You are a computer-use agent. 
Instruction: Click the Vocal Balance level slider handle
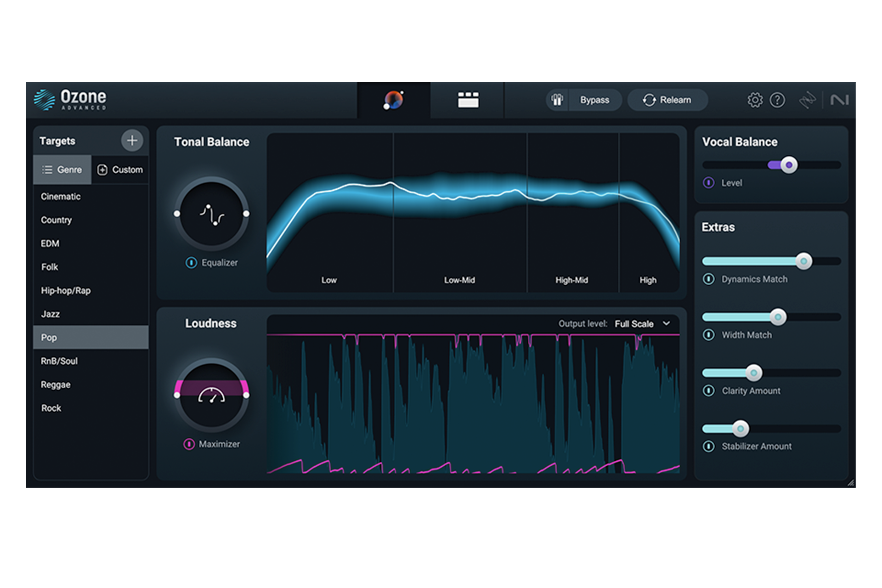click(789, 165)
